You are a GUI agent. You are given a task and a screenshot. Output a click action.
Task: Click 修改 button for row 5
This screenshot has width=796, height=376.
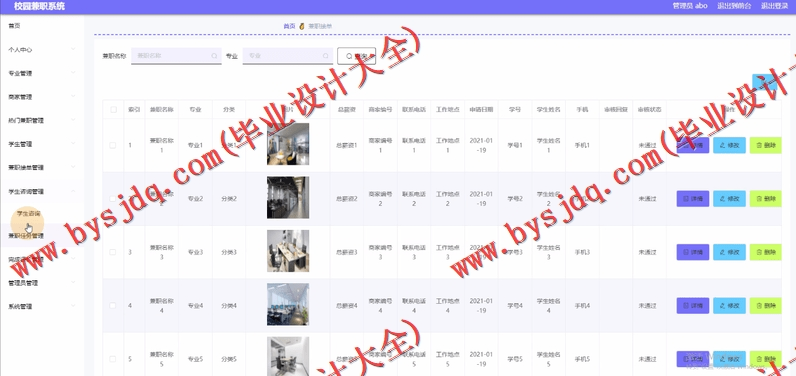(729, 359)
